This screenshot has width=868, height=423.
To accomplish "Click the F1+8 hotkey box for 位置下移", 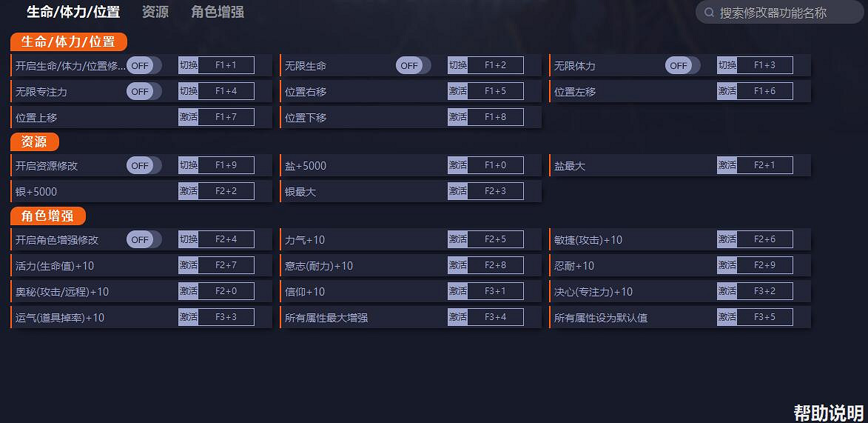I will pos(495,117).
